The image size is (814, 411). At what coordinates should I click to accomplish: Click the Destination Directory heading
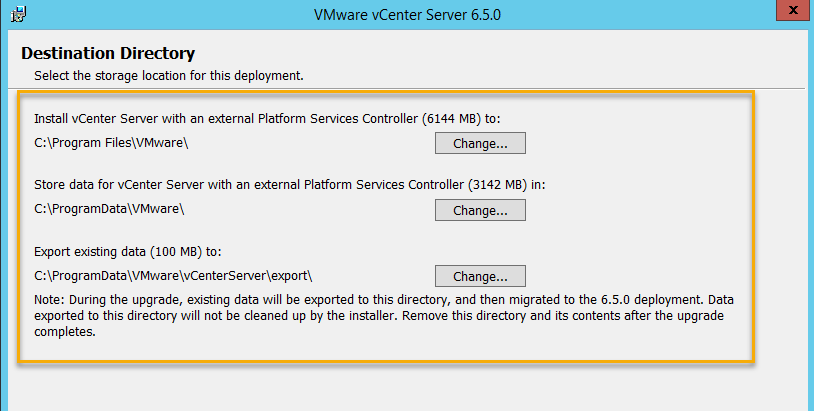tap(108, 53)
